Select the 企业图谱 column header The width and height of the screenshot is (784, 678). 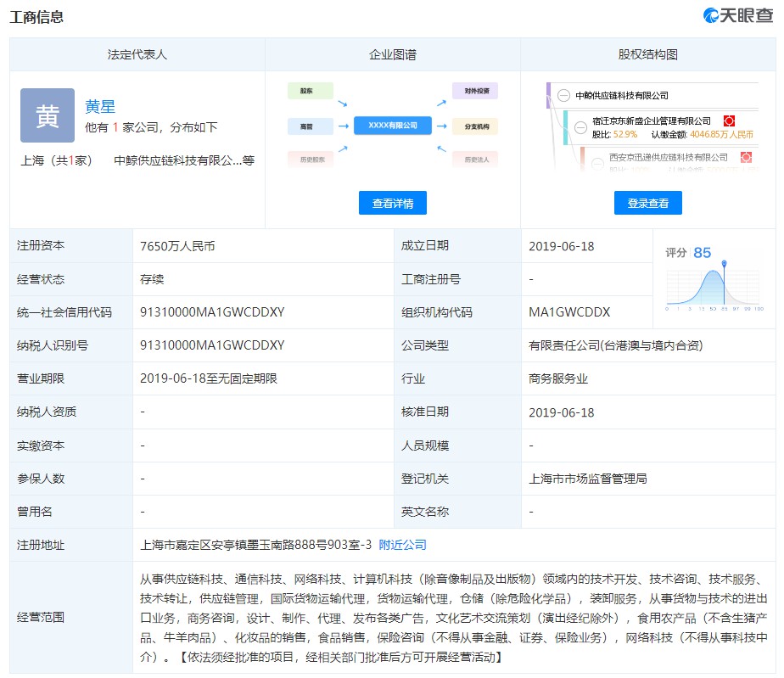[x=393, y=54]
